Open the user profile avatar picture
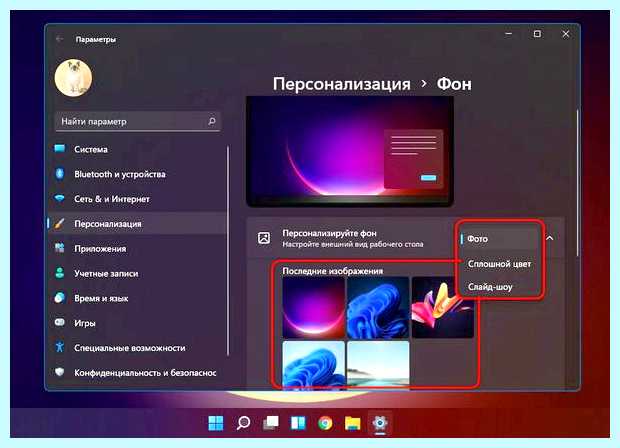The image size is (620, 448). click(x=73, y=78)
